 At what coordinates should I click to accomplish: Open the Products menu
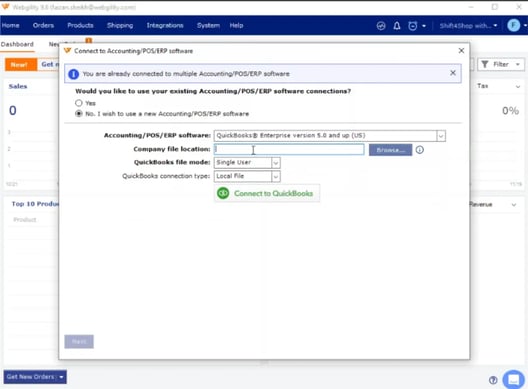[x=80, y=25]
